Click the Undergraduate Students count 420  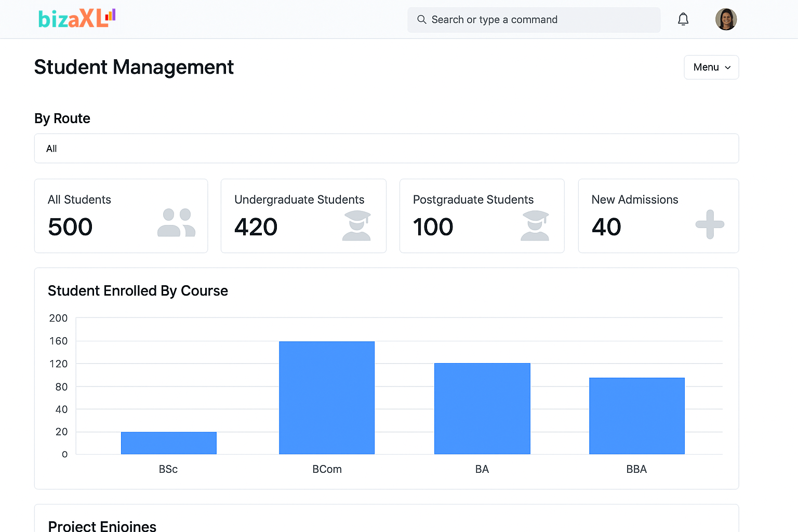(256, 227)
